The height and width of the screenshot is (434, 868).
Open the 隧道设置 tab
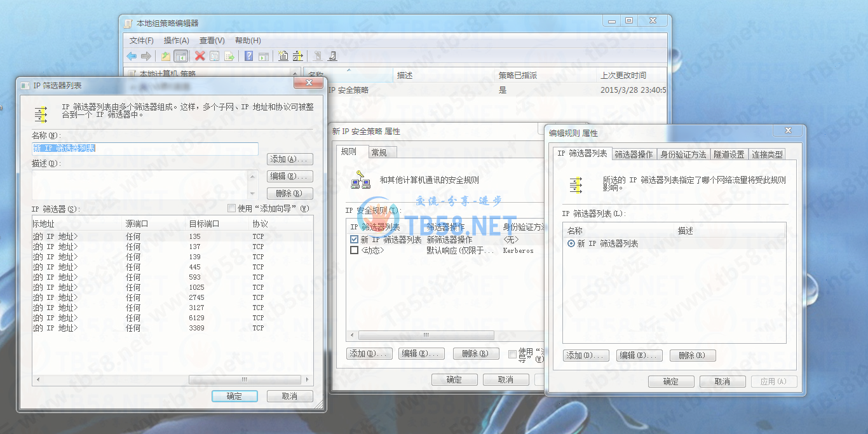(729, 154)
